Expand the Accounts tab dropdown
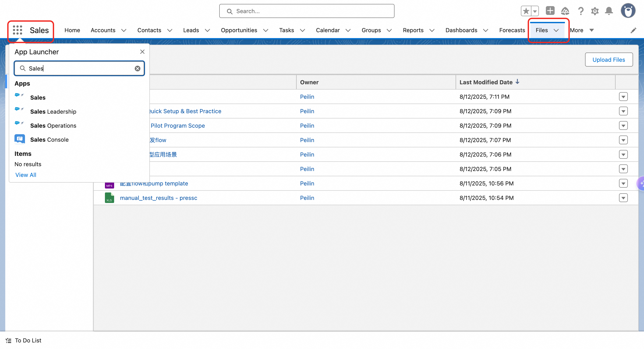The height and width of the screenshot is (349, 644). pyautogui.click(x=124, y=30)
